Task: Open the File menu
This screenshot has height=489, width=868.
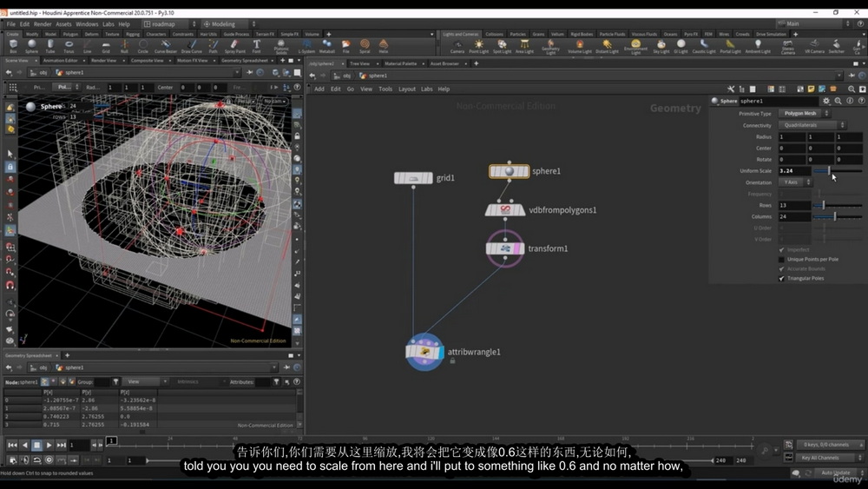Action: click(x=11, y=23)
